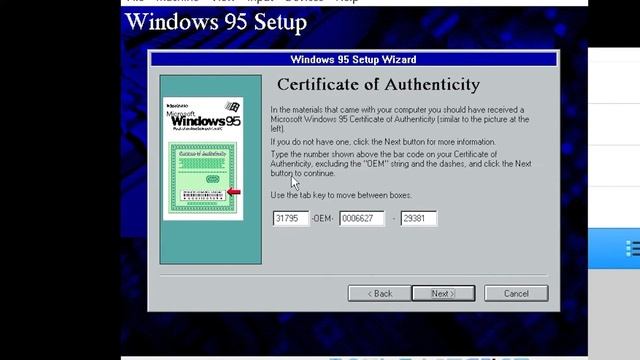Click the "Use the tab key" instruction line
Viewport: 640px width, 360px height.
[341, 195]
